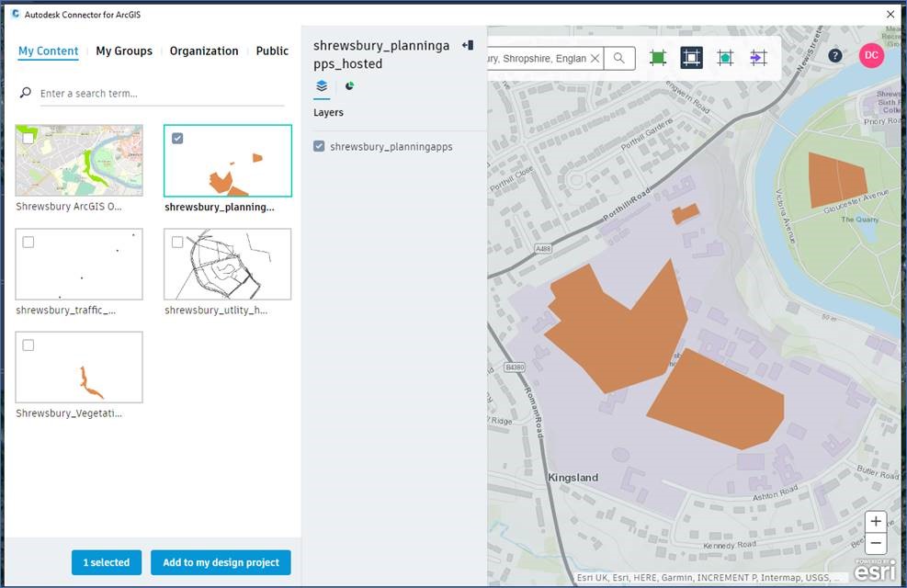
Task: Click the pie chart panel icon
Action: pyautogui.click(x=349, y=85)
